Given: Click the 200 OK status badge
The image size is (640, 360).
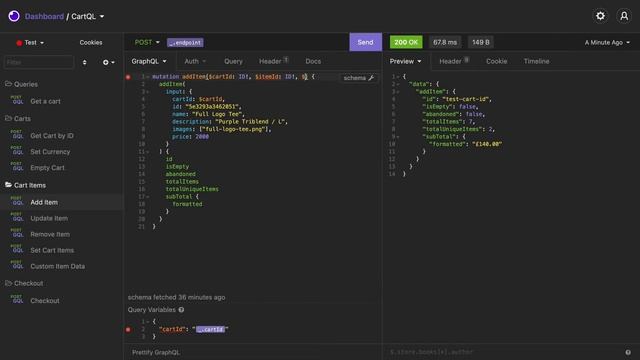Looking at the screenshot, I should (406, 42).
